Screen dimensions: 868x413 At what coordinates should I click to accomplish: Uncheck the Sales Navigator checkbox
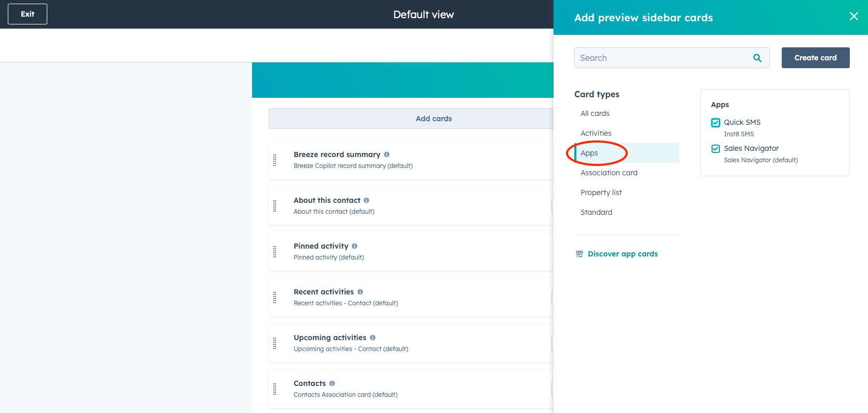(x=716, y=149)
